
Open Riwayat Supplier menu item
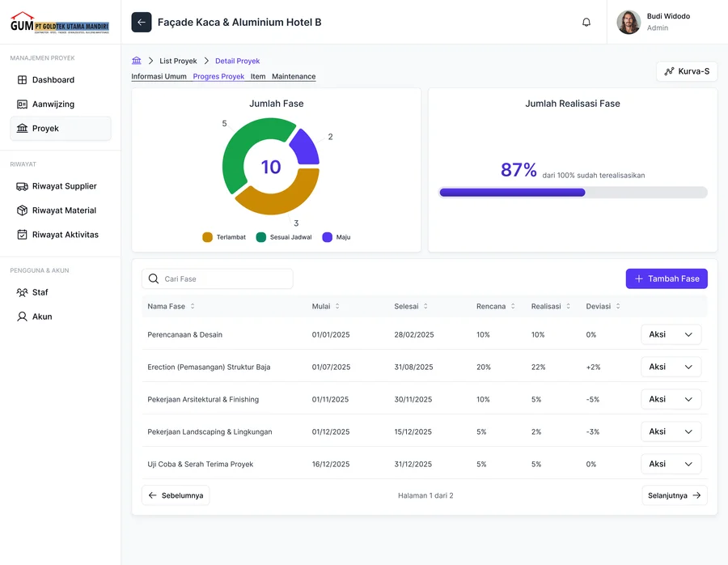[x=61, y=186]
